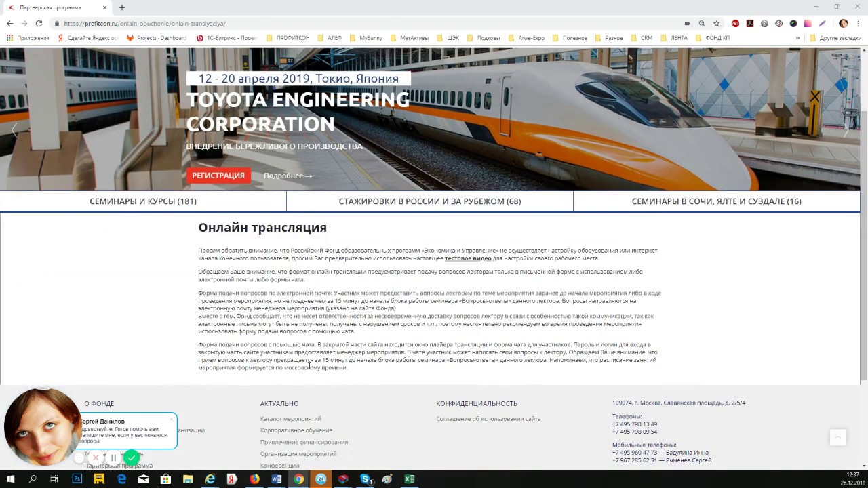Open the тестовое видео link
The width and height of the screenshot is (868, 488).
tap(468, 258)
